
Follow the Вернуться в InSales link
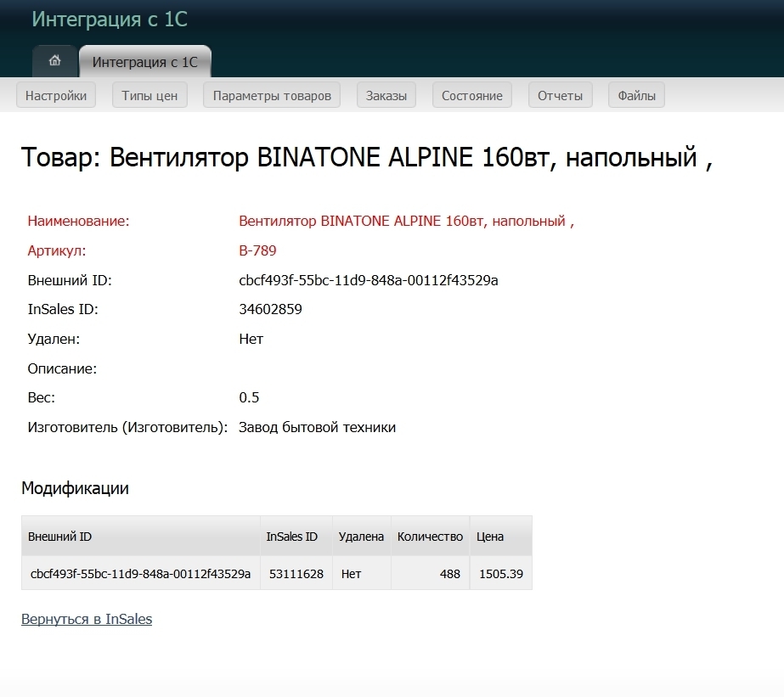pyautogui.click(x=87, y=619)
